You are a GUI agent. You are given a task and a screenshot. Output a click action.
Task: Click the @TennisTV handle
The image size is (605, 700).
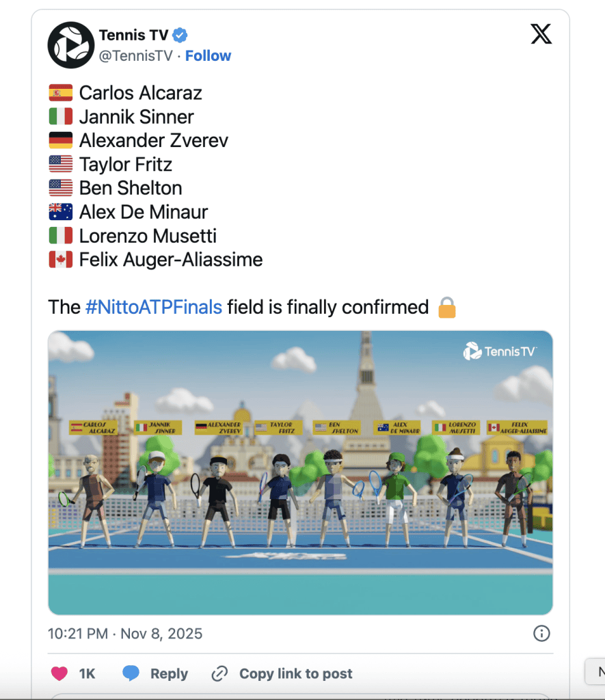pos(136,56)
